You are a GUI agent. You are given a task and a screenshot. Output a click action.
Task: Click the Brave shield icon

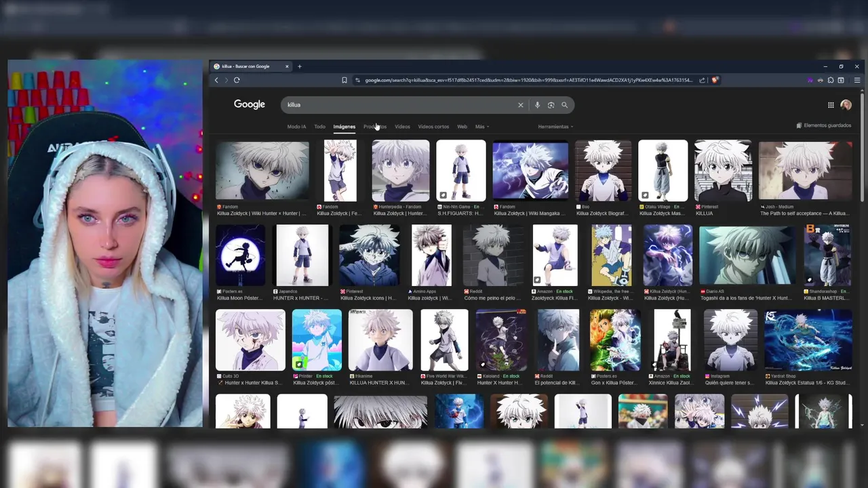pos(715,80)
